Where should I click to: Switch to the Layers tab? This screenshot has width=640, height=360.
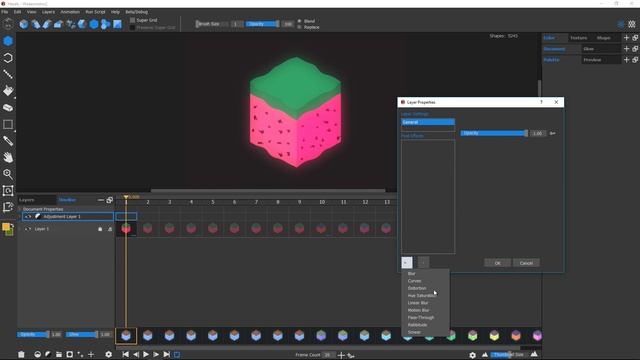pos(27,200)
